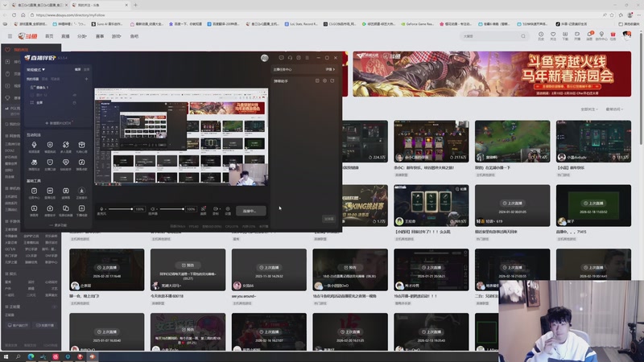Screen dimensions: 644x362
Task: Click the send button in danmaku panel
Action: (x=329, y=219)
